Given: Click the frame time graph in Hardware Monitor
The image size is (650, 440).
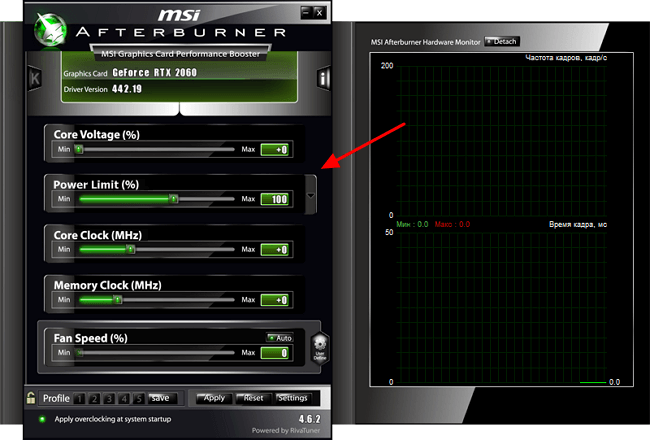Looking at the screenshot, I should [x=501, y=307].
